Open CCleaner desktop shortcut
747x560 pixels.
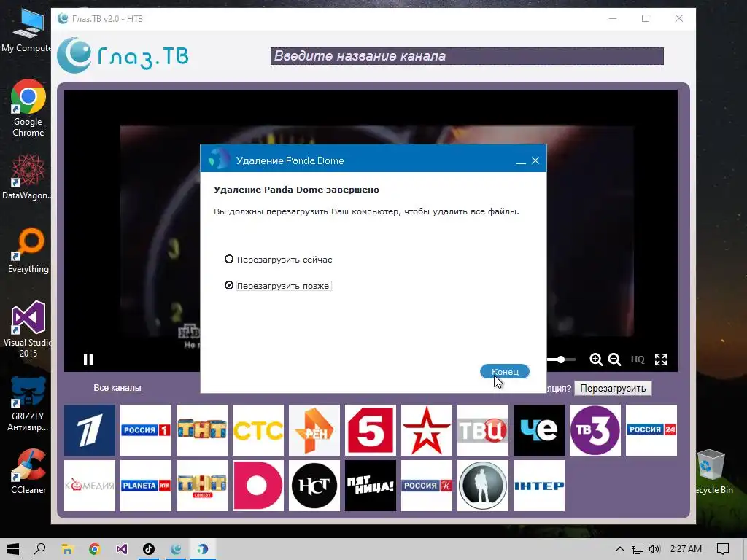[28, 472]
